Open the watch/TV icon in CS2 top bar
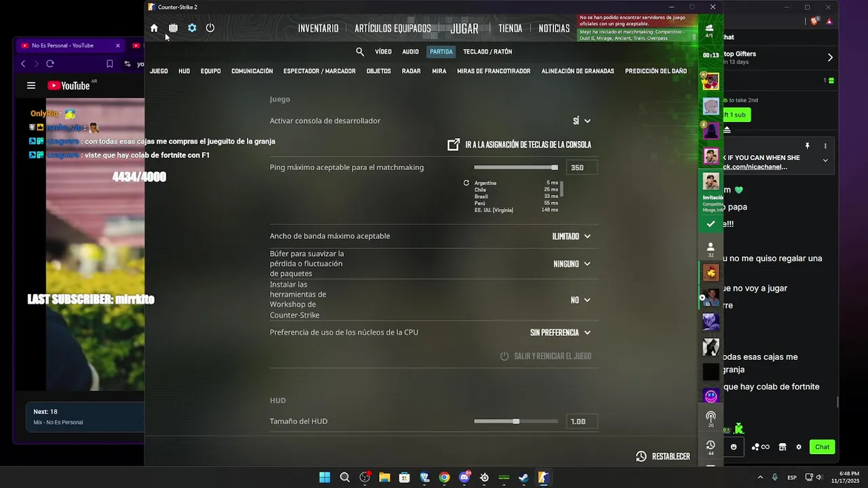Screen dimensions: 868x488 click(x=173, y=28)
